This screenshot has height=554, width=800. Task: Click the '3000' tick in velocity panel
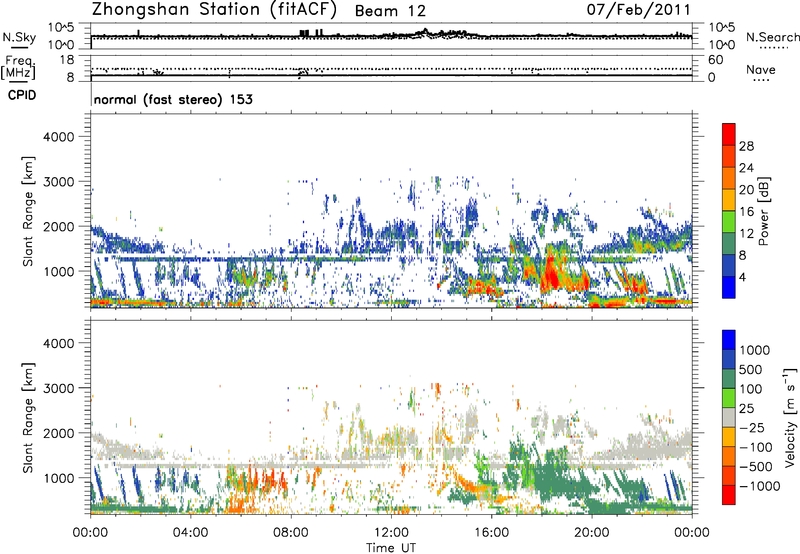click(x=58, y=388)
